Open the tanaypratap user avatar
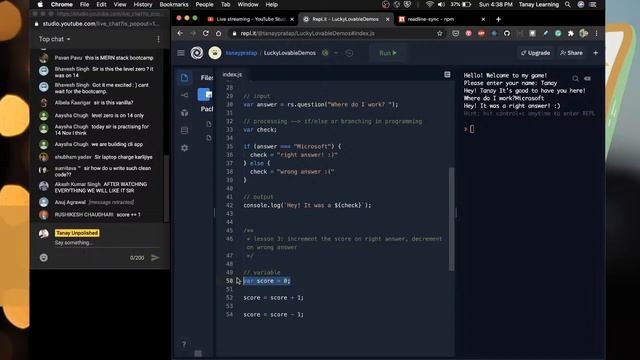Screen dimensions: 640x360 [215, 53]
